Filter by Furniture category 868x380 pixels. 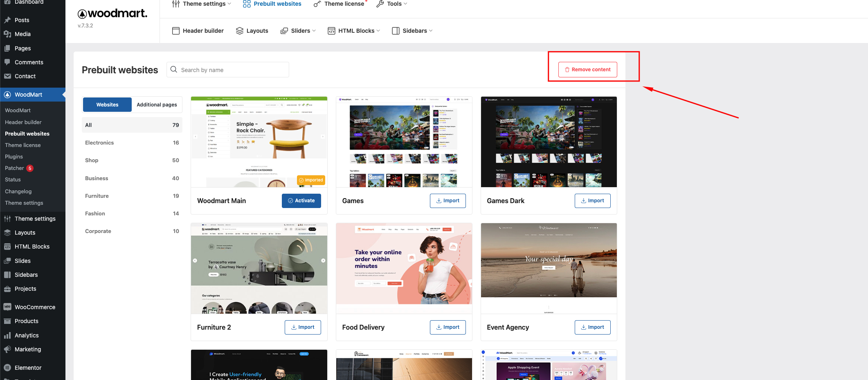tap(132, 196)
